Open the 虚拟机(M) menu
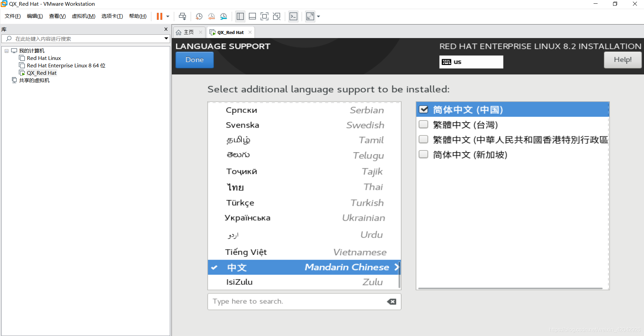The height and width of the screenshot is (336, 644). 84,16
